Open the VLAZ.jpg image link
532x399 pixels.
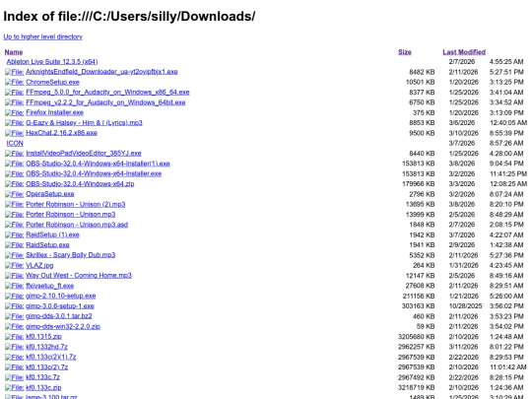click(39, 265)
